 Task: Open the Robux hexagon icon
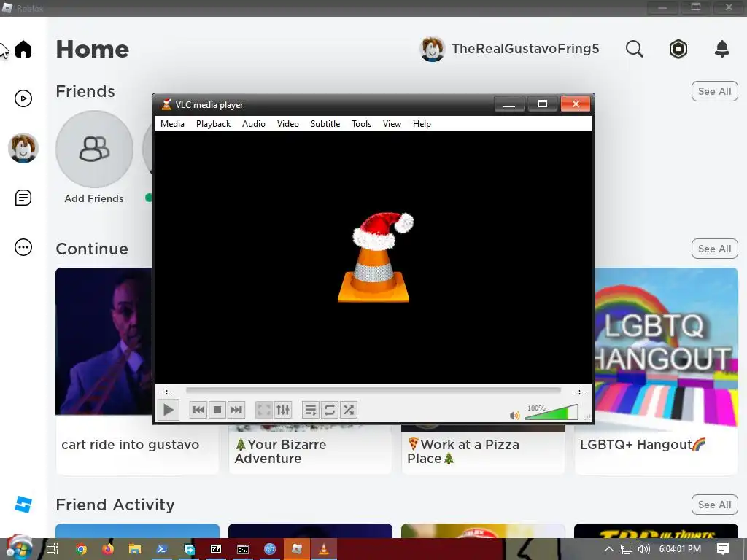pyautogui.click(x=678, y=49)
